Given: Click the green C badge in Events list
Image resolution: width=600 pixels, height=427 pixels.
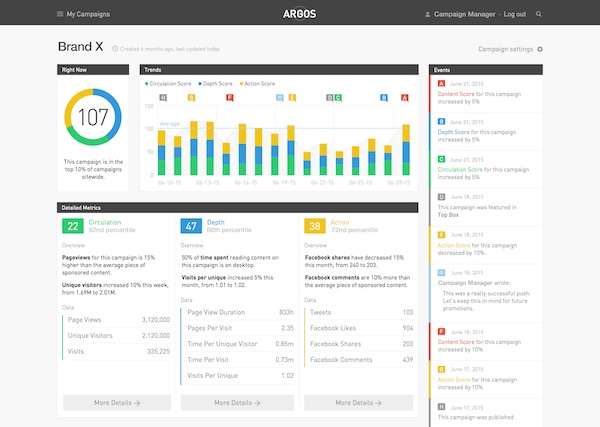Looking at the screenshot, I should click(x=442, y=158).
